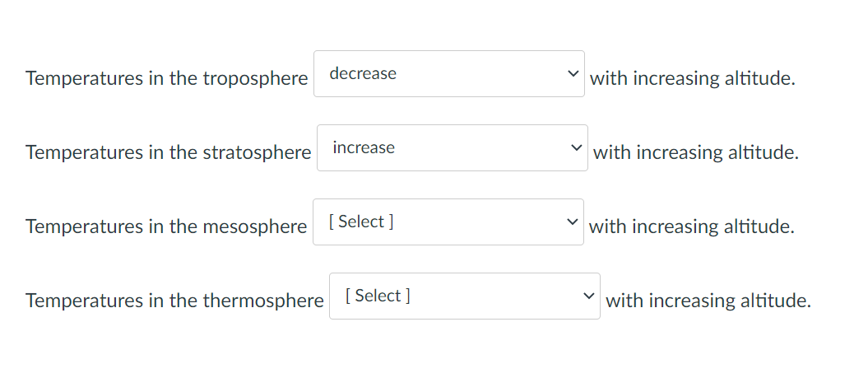Click "with increasing altitude" in the troposphere row
This screenshot has height=378, width=868.
[x=692, y=79]
